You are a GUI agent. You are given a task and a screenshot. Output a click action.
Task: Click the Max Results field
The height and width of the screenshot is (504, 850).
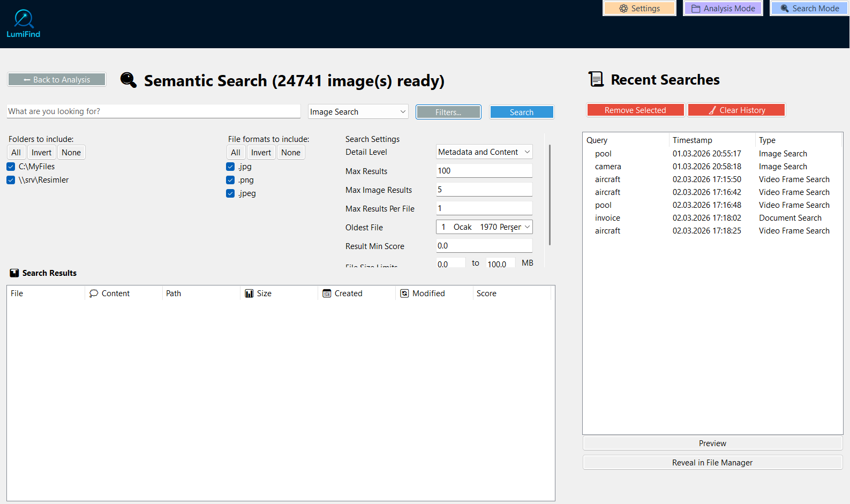coord(484,171)
